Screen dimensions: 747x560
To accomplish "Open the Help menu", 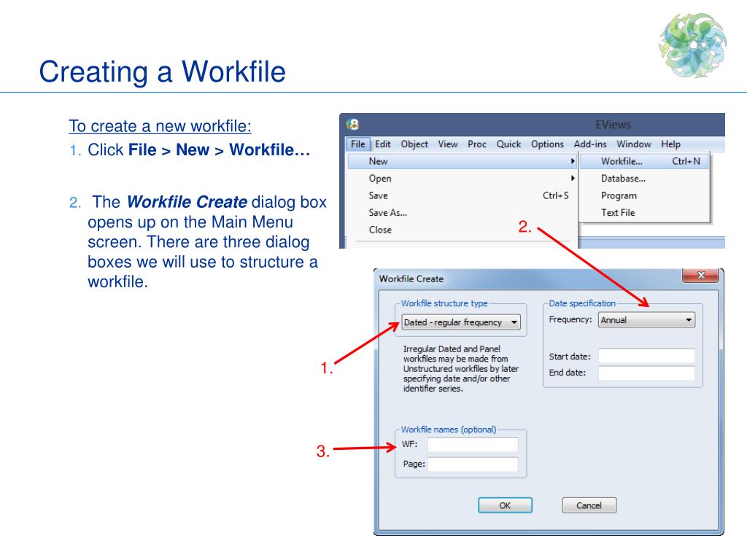I will coord(670,144).
